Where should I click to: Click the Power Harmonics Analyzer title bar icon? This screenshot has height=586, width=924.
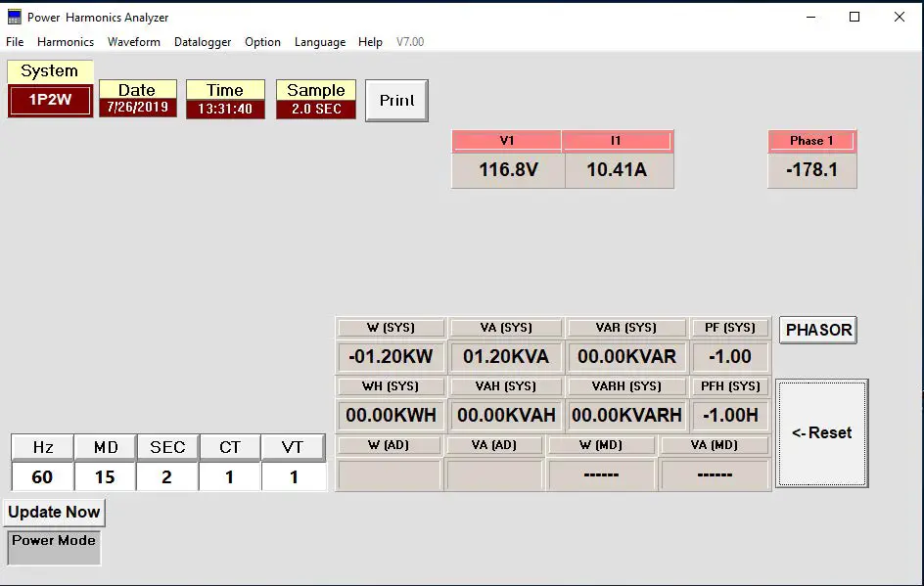[14, 17]
